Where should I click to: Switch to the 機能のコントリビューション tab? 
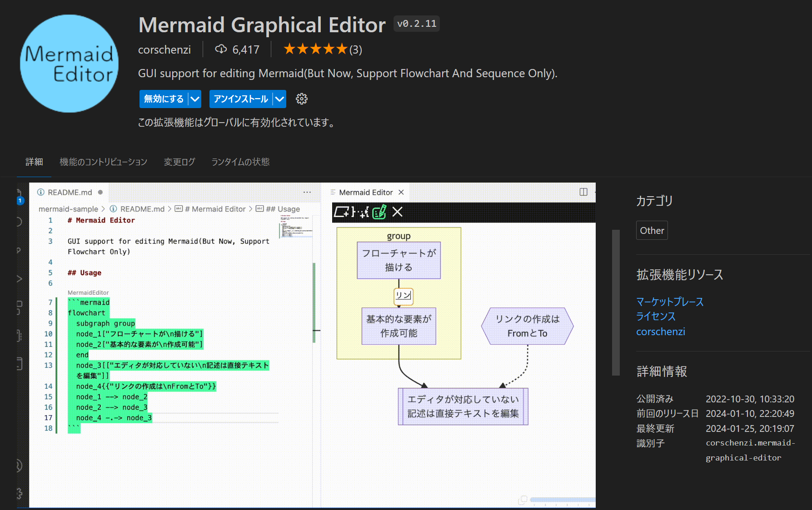tap(104, 162)
